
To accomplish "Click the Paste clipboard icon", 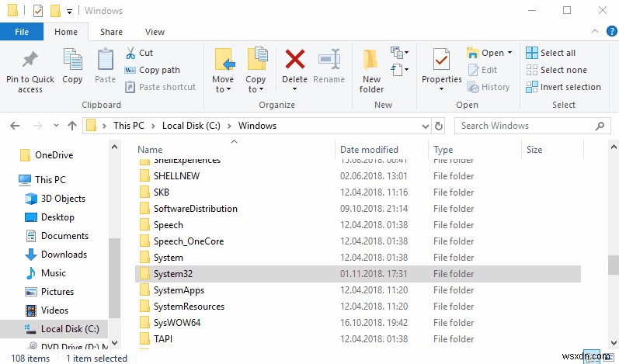I will [x=106, y=59].
